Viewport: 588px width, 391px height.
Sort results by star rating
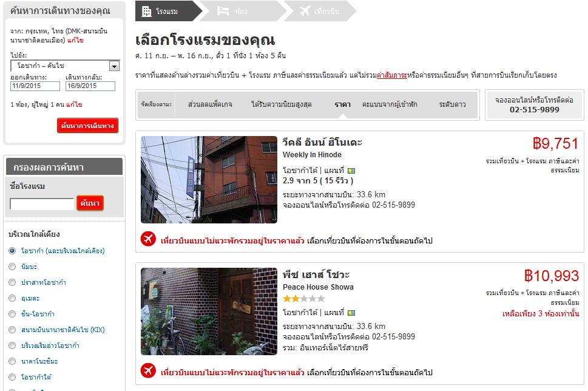452,104
